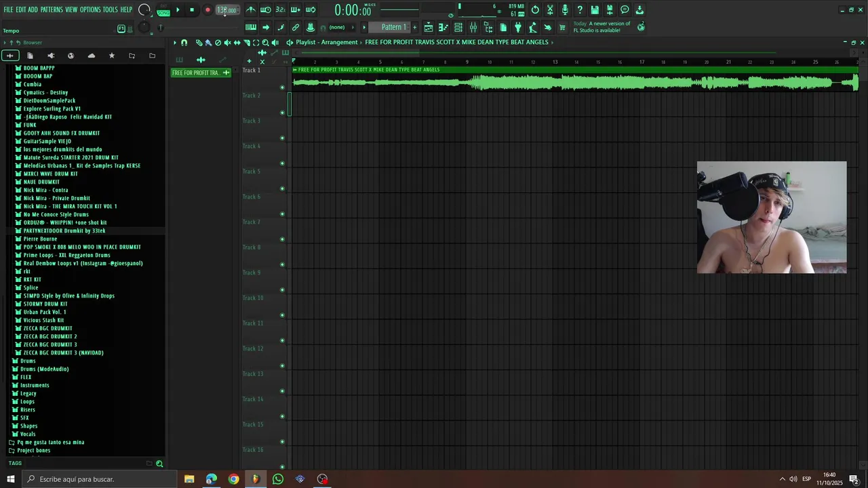The width and height of the screenshot is (868, 488).
Task: Open the PATTERNS menu
Action: point(52,9)
